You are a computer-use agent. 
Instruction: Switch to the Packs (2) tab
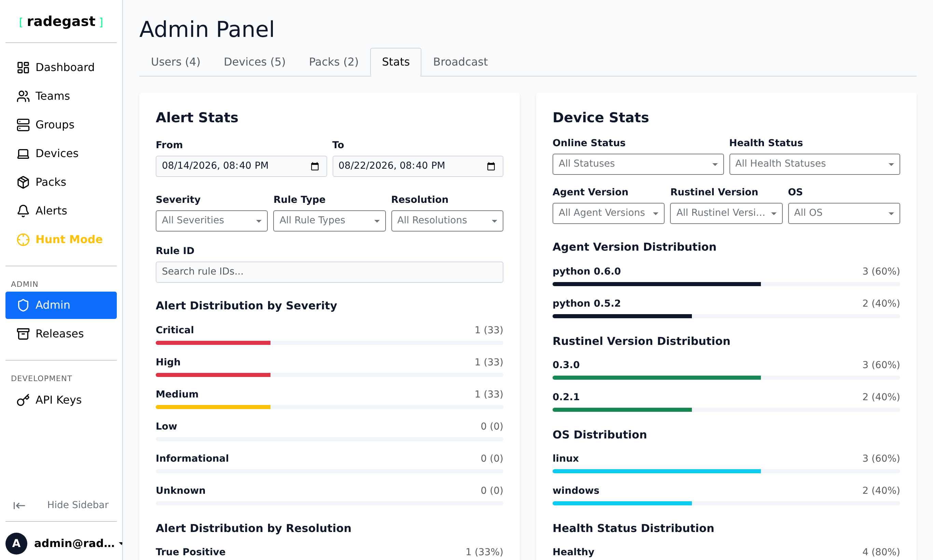(x=334, y=62)
